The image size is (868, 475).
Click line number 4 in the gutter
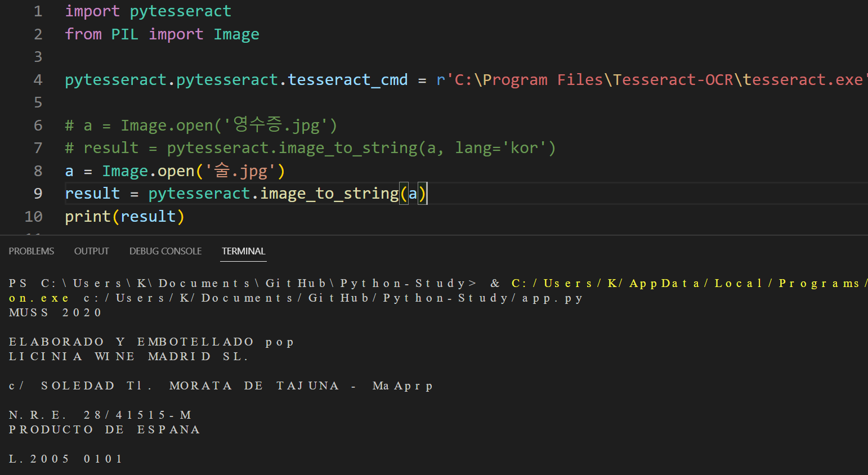coord(38,80)
